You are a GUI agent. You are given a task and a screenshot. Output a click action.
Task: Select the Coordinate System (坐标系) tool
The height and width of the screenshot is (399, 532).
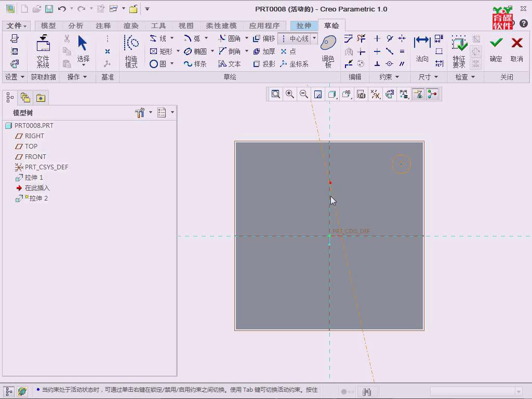pyautogui.click(x=294, y=64)
